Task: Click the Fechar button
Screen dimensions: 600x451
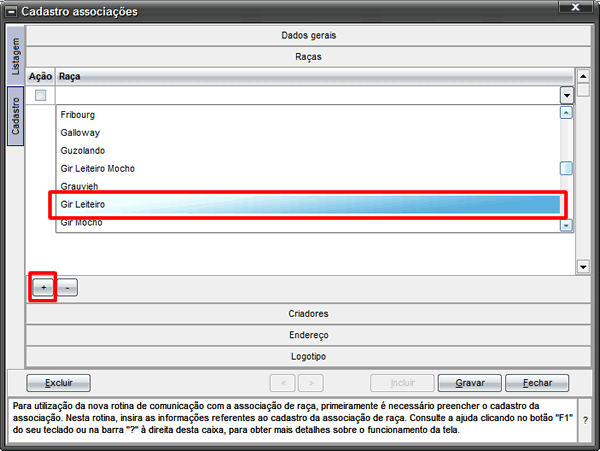Action: point(537,383)
